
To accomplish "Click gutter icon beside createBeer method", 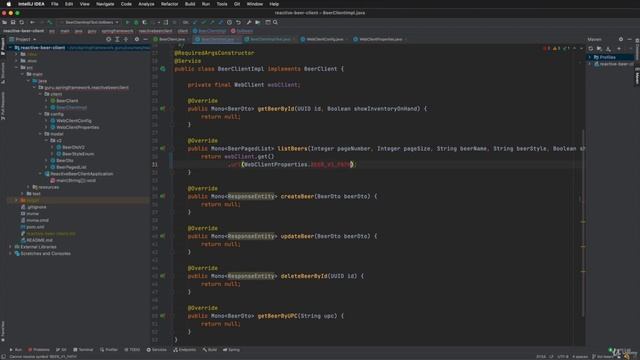I will coord(163,196).
